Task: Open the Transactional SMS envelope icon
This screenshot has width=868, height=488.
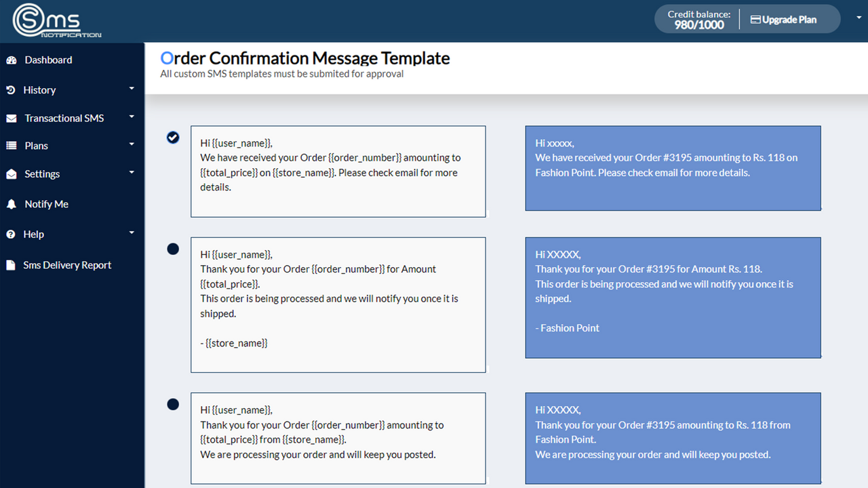Action: coord(11,117)
